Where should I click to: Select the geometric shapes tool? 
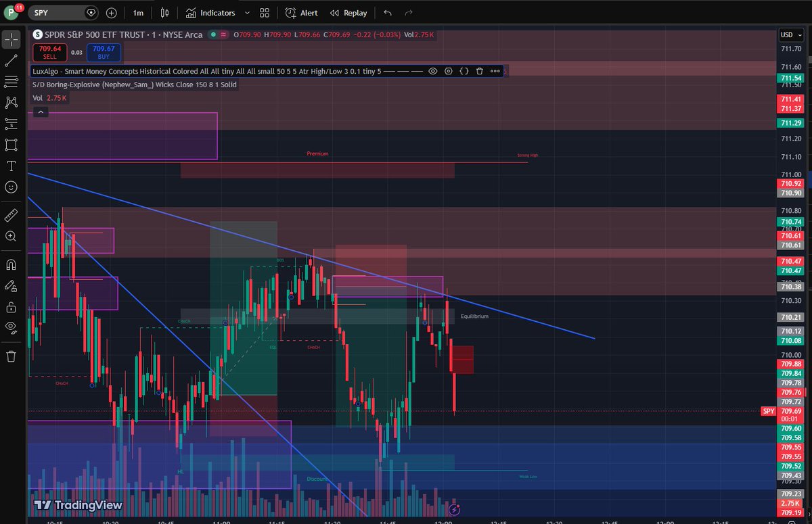11,145
